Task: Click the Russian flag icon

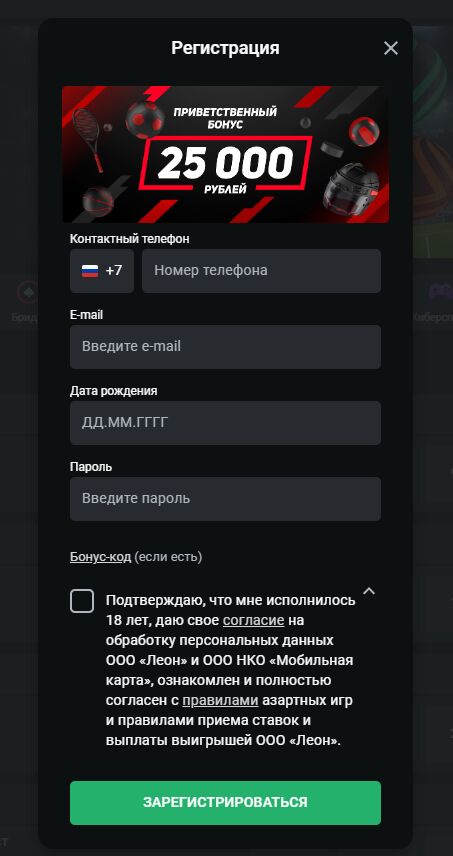Action: click(90, 271)
